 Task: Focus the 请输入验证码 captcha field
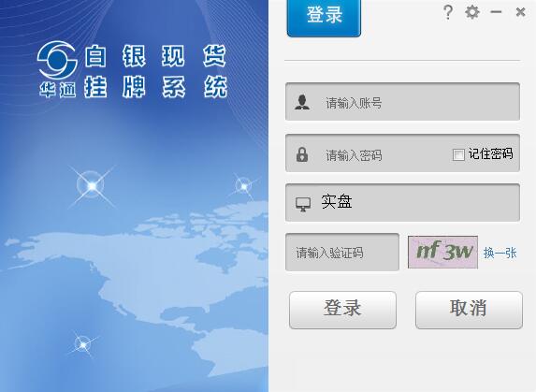point(342,253)
